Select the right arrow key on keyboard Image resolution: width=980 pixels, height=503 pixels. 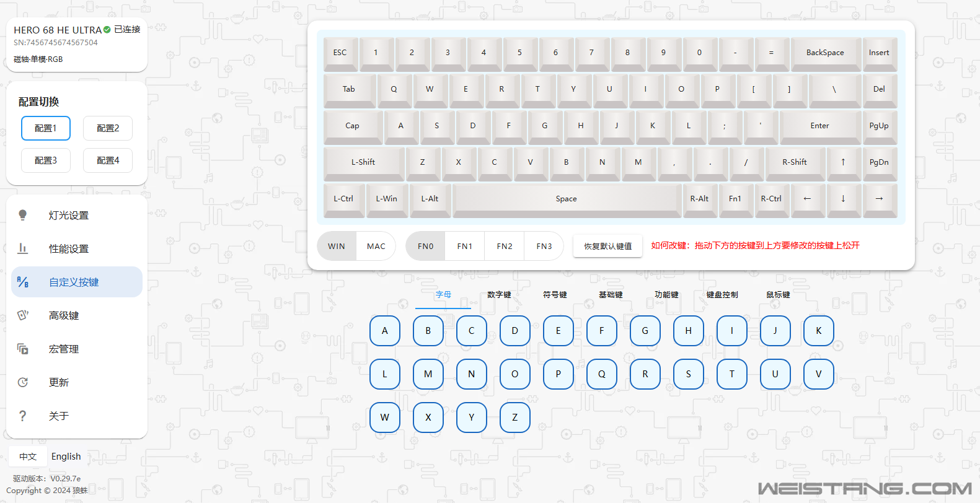pos(879,200)
